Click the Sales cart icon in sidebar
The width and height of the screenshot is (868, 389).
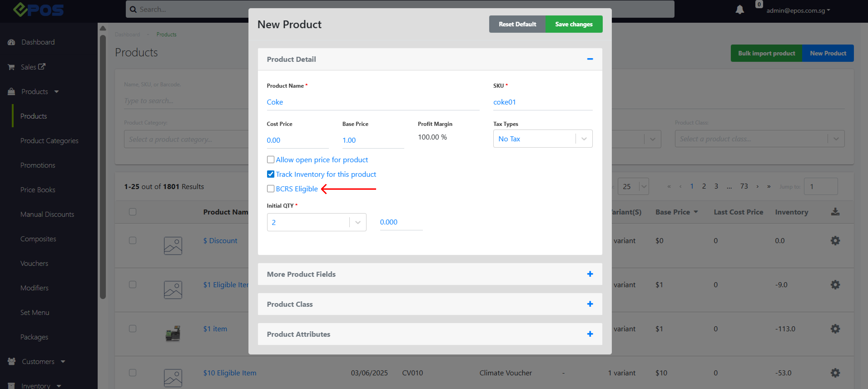tap(11, 67)
